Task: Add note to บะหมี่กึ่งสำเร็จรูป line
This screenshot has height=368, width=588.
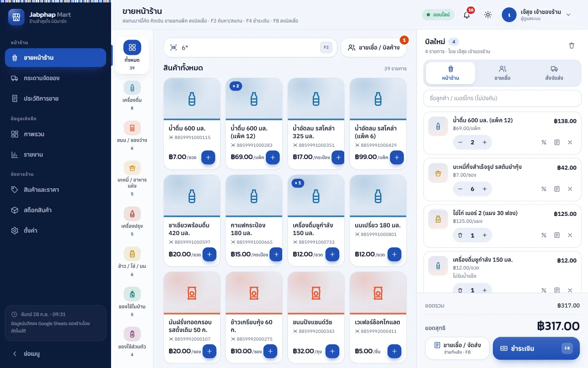Action: tap(557, 189)
